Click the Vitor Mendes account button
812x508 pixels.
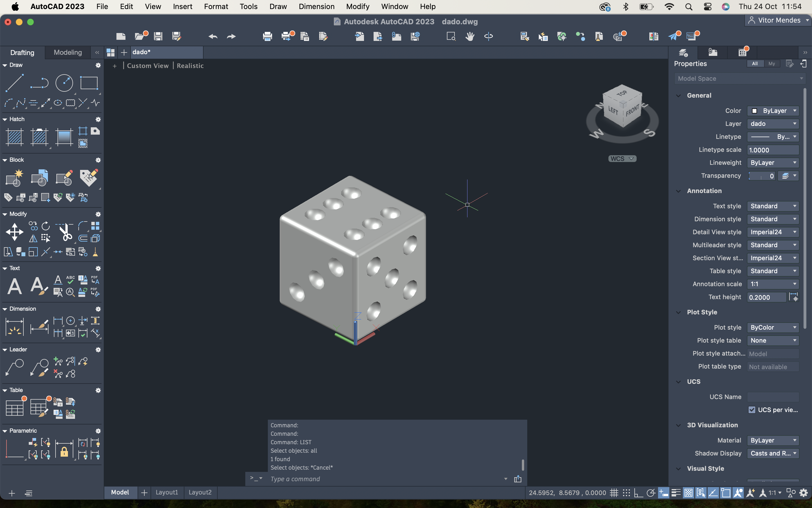[778, 20]
